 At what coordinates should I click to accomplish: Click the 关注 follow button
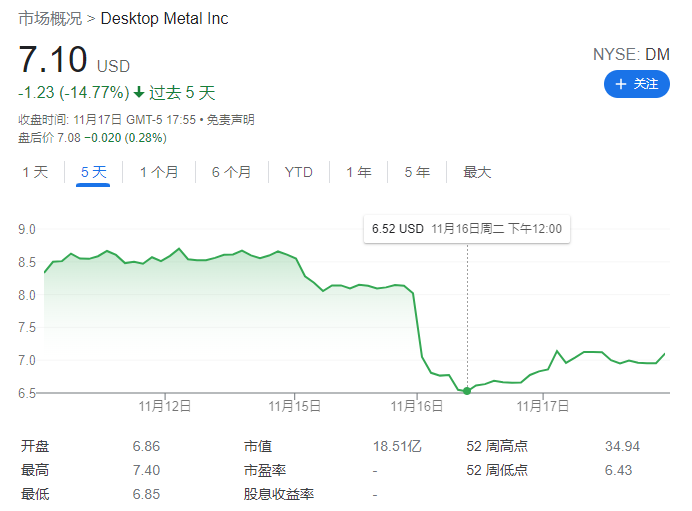click(636, 84)
